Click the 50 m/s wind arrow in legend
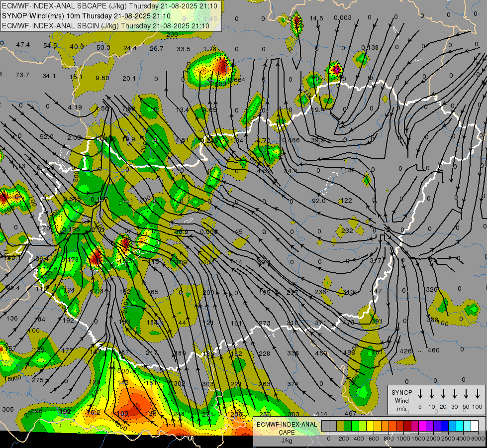487x448 pixels. point(466,394)
